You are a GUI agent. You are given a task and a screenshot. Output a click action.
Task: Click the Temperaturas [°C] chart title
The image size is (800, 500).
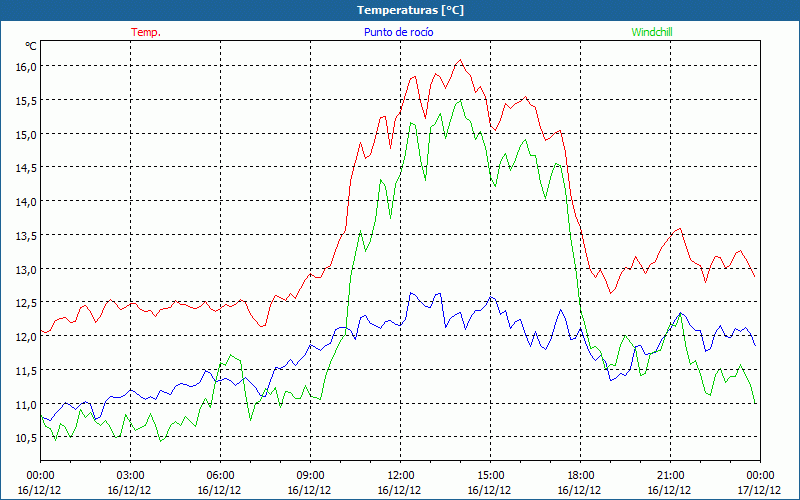410,10
